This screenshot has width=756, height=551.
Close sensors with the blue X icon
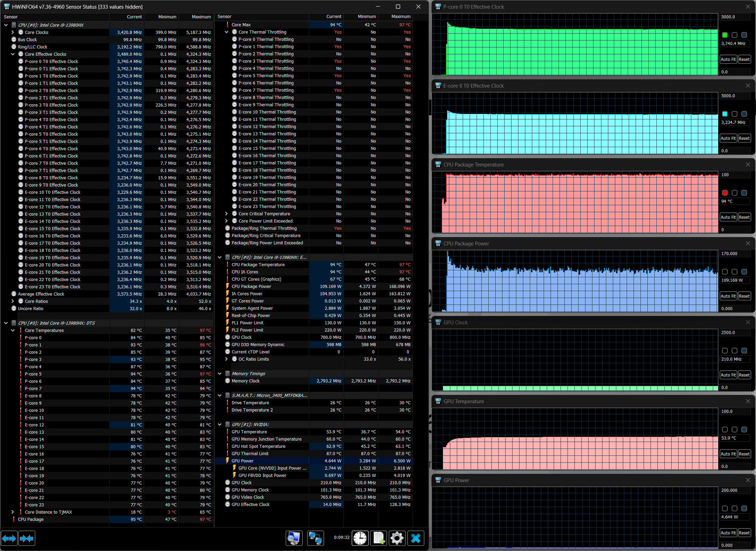[415, 538]
